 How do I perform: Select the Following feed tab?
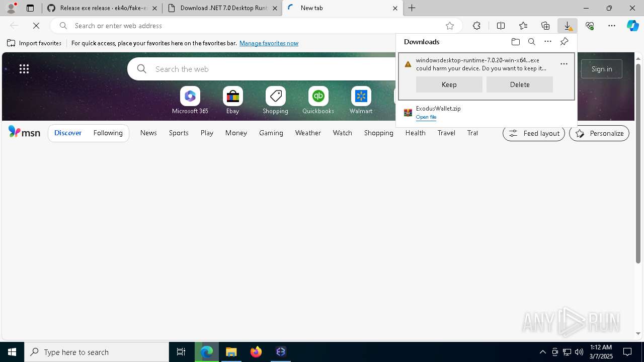pyautogui.click(x=108, y=133)
